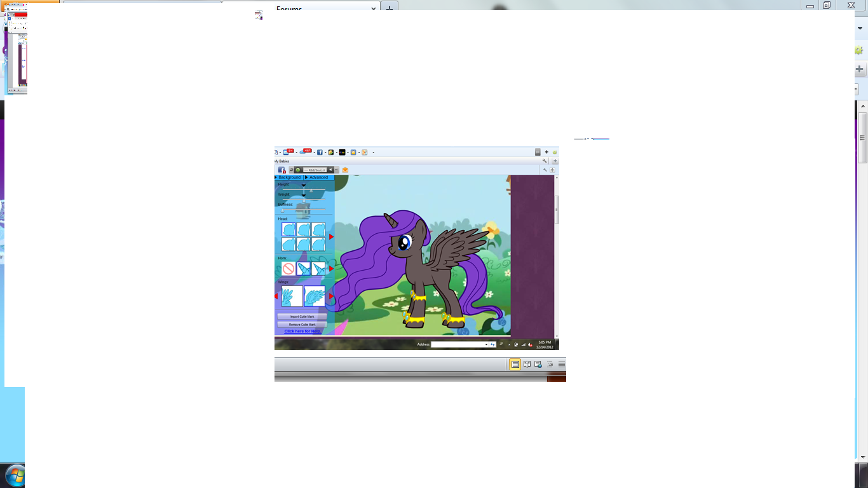Click the orange envelope mail icon
The height and width of the screenshot is (488, 868).
(x=345, y=170)
